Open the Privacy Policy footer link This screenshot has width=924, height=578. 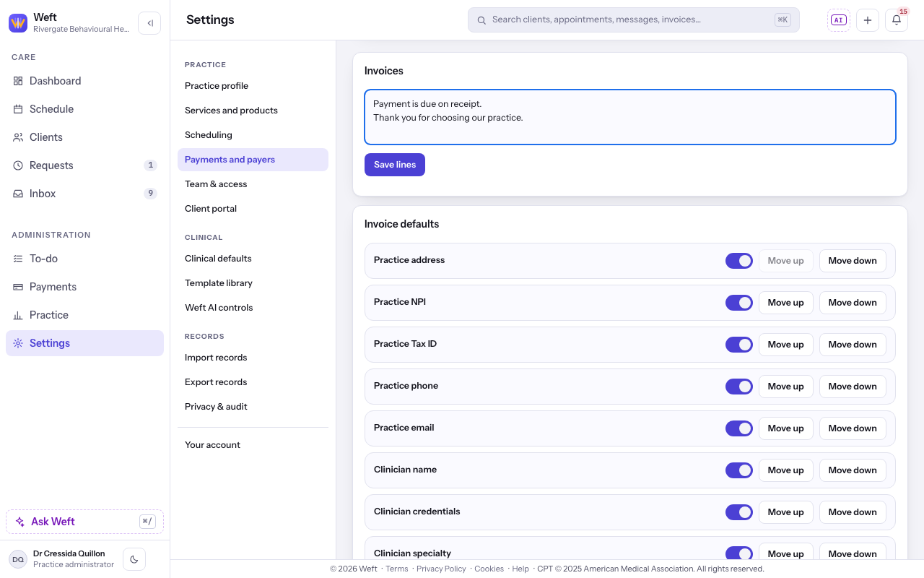441,569
